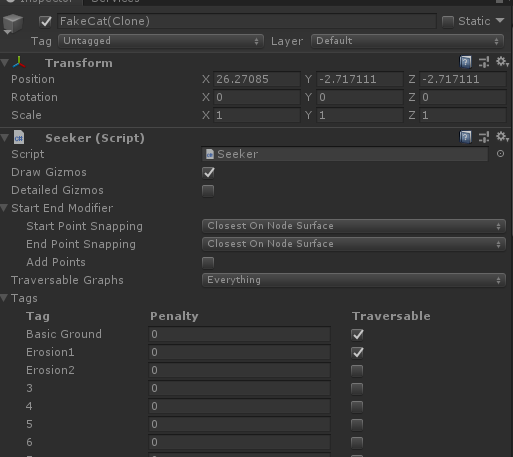The image size is (513, 457).
Task: Enable the Detailed Gizmos checkbox
Action: [x=208, y=191]
